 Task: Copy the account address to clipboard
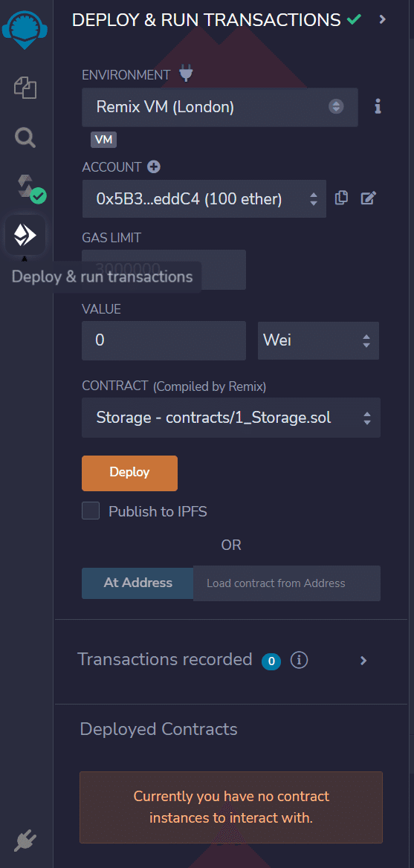pyautogui.click(x=341, y=197)
